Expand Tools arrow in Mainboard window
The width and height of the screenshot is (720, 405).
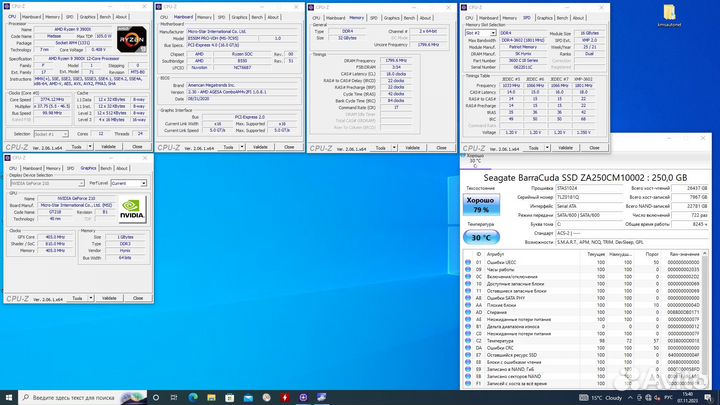click(242, 147)
